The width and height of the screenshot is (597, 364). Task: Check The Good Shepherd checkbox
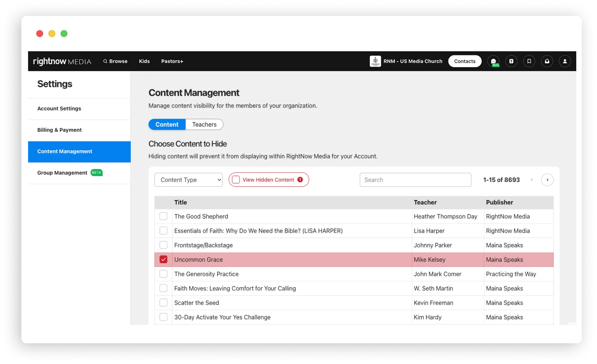(163, 216)
